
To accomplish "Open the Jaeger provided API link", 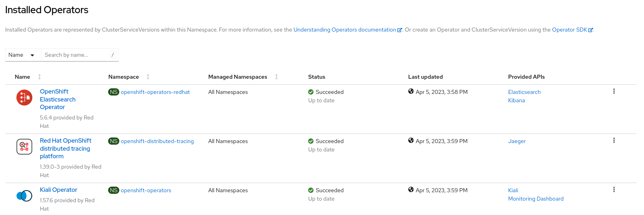I will click(517, 141).
